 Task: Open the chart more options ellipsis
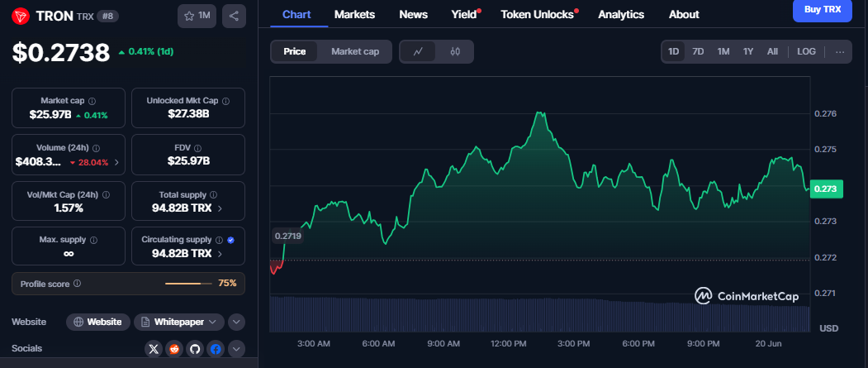pos(840,51)
